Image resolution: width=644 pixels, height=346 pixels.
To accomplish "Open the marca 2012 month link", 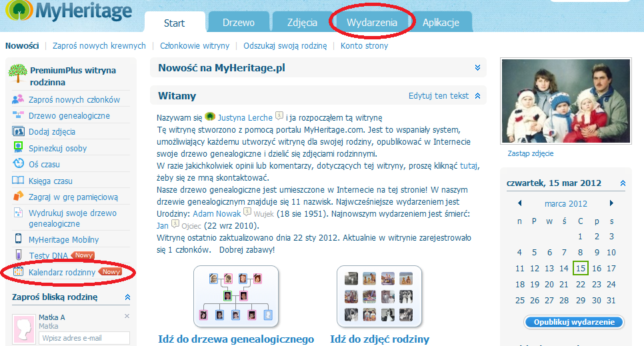I will tap(566, 203).
